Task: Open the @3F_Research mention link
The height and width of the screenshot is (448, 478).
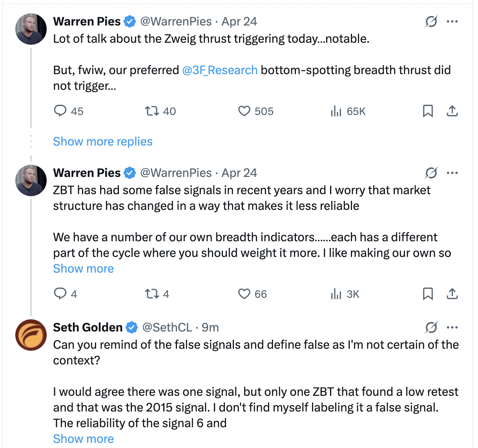Action: [x=220, y=70]
